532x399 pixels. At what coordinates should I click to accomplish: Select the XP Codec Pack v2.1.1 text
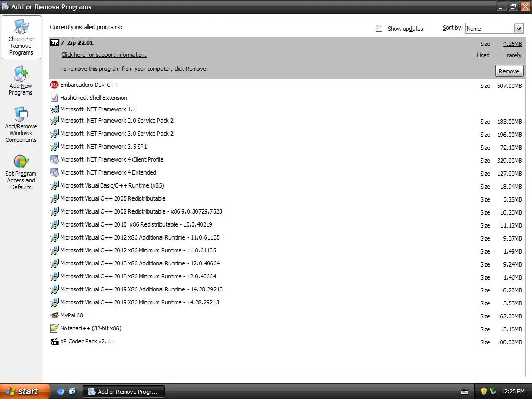coord(88,341)
